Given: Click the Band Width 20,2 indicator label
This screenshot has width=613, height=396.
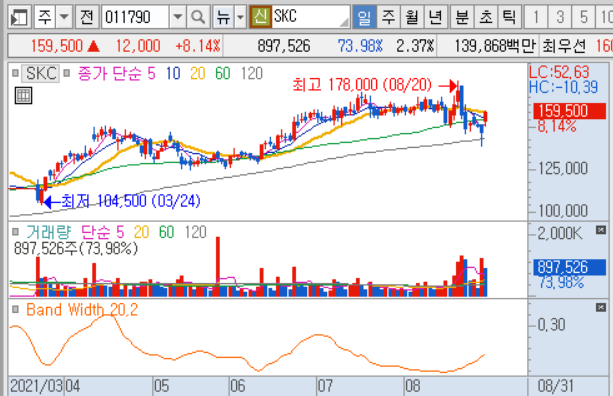Looking at the screenshot, I should [x=82, y=310].
